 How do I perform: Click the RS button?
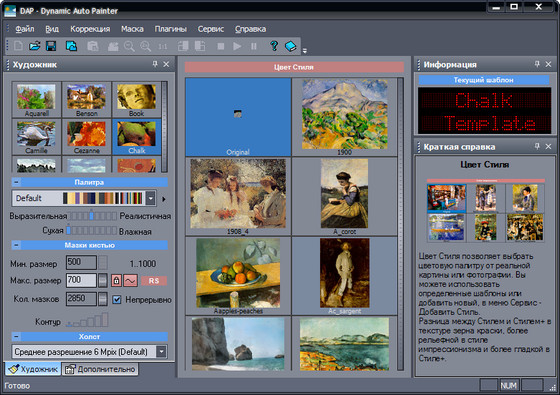[x=154, y=281]
